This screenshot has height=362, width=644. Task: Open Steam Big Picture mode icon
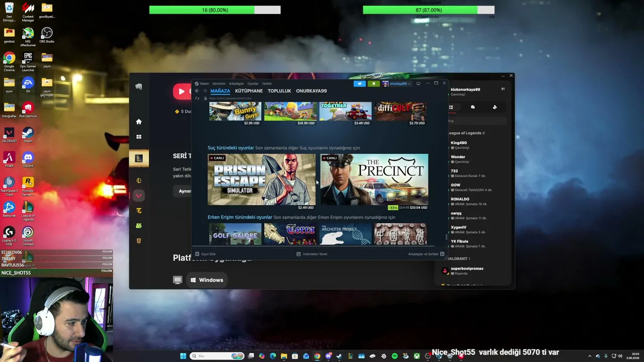coord(418,83)
